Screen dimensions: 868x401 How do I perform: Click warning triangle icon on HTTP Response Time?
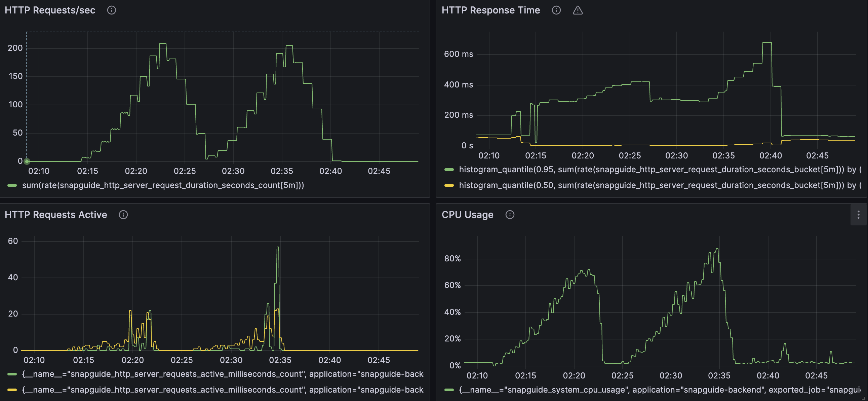pyautogui.click(x=578, y=10)
